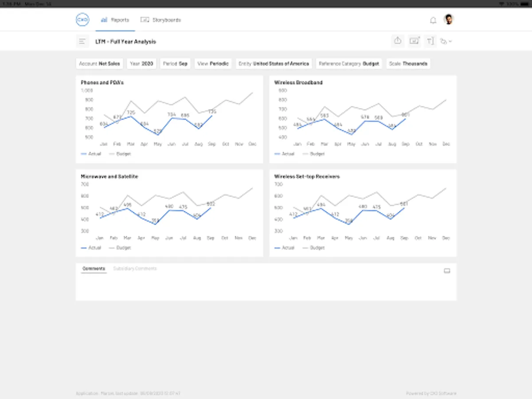Open Entity United States of America filter
Image resolution: width=532 pixels, height=399 pixels.
click(x=274, y=64)
